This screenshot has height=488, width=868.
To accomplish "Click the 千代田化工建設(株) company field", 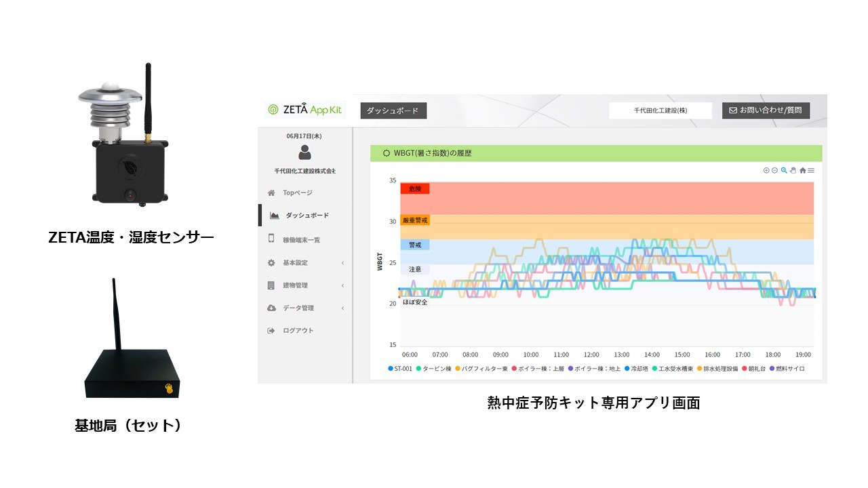I will tap(660, 110).
